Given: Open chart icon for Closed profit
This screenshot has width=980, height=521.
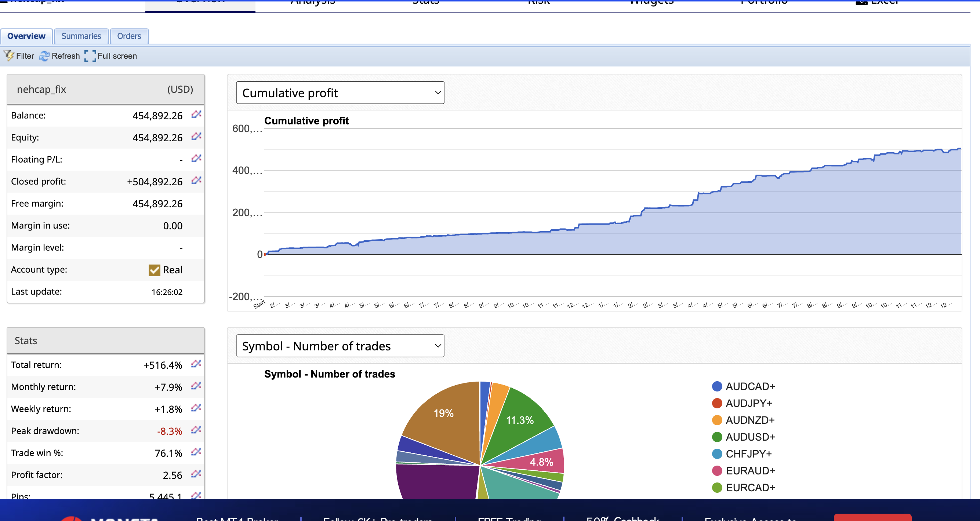Looking at the screenshot, I should click(196, 180).
